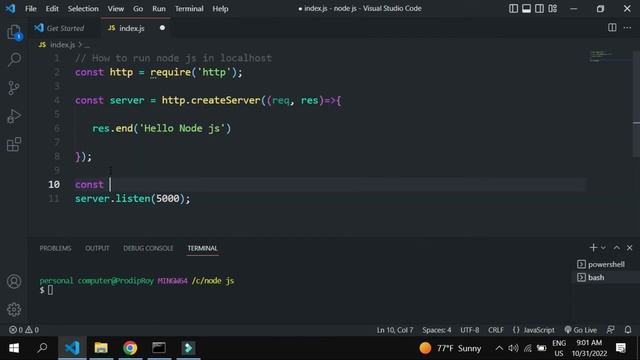The image size is (640, 360).
Task: Open notifications bell in status bar
Action: pos(628,330)
